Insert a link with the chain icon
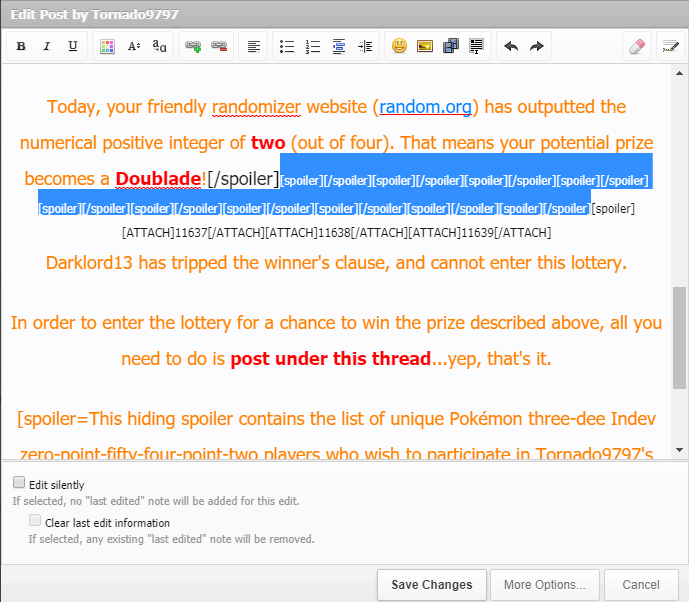 [193, 47]
